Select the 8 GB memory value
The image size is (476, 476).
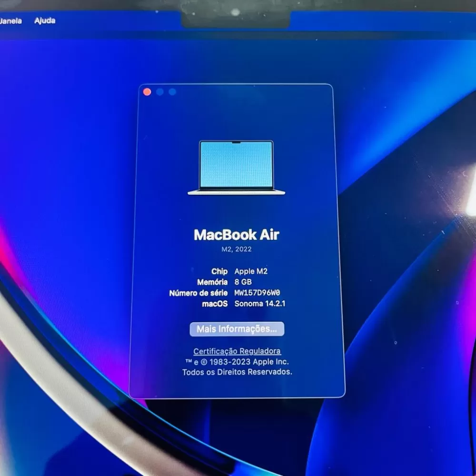[243, 282]
